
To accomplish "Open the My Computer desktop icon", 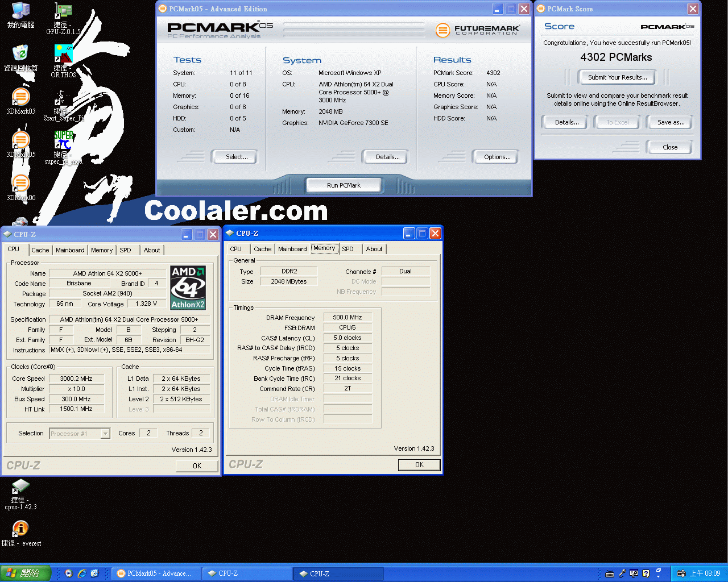I will tap(20, 15).
